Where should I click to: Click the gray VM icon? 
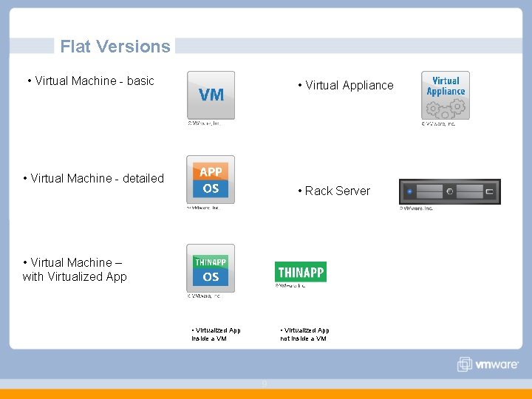(x=211, y=95)
